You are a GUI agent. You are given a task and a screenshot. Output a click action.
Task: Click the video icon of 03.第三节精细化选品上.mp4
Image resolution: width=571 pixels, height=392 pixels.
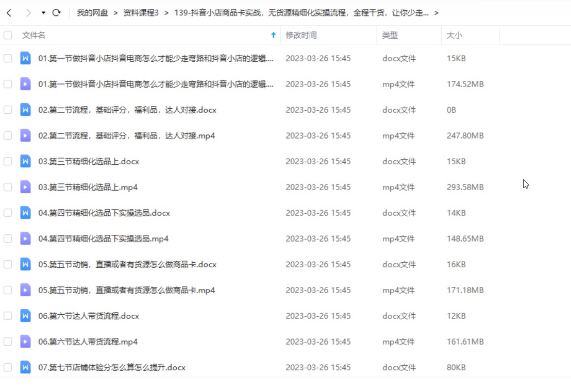[x=25, y=187]
